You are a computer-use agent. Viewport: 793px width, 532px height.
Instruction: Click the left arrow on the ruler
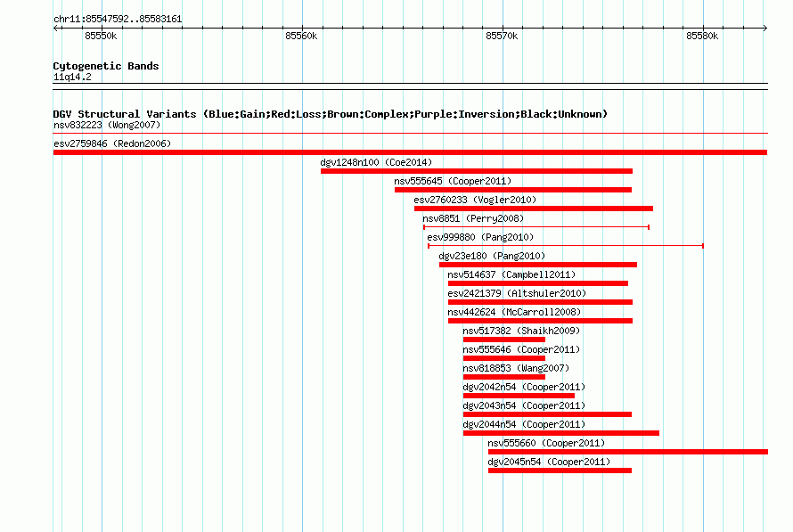pyautogui.click(x=56, y=28)
